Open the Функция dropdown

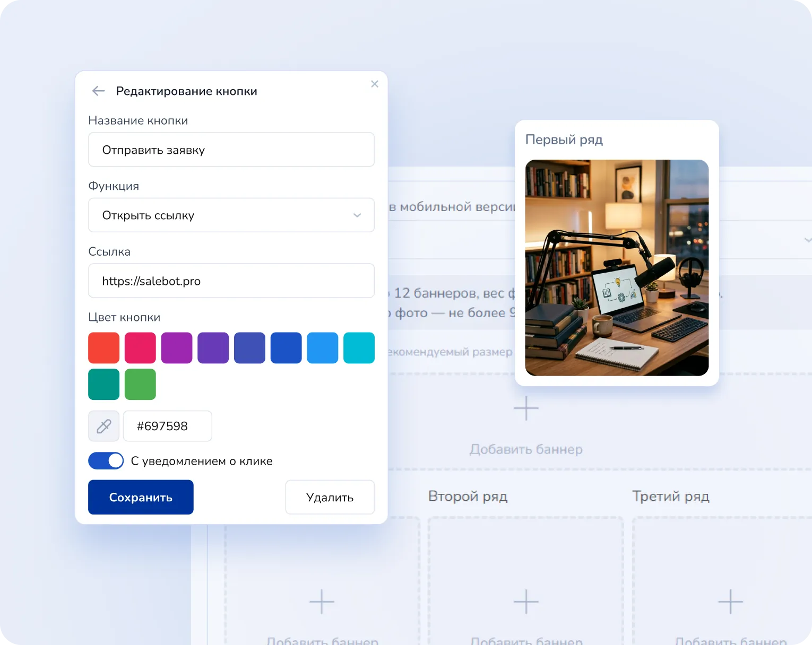pos(231,215)
